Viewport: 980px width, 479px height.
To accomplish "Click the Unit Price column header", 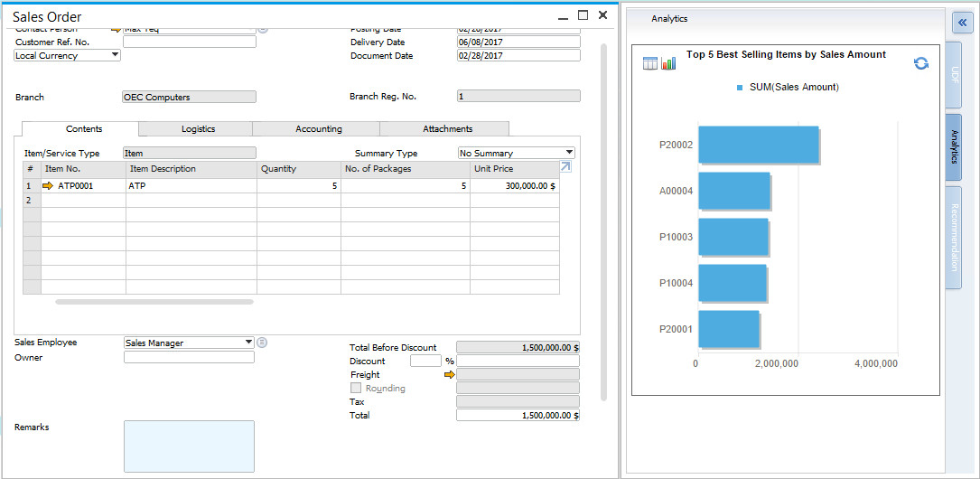I will 514,169.
